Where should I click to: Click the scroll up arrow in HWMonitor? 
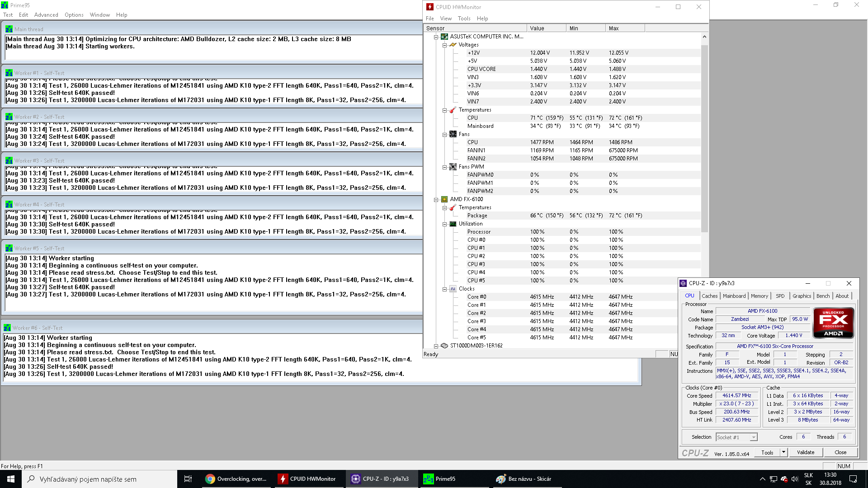(x=704, y=37)
